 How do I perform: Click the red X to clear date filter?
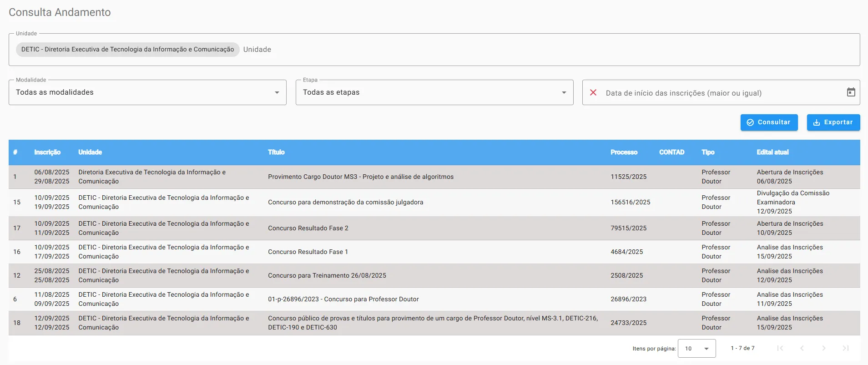(x=593, y=93)
